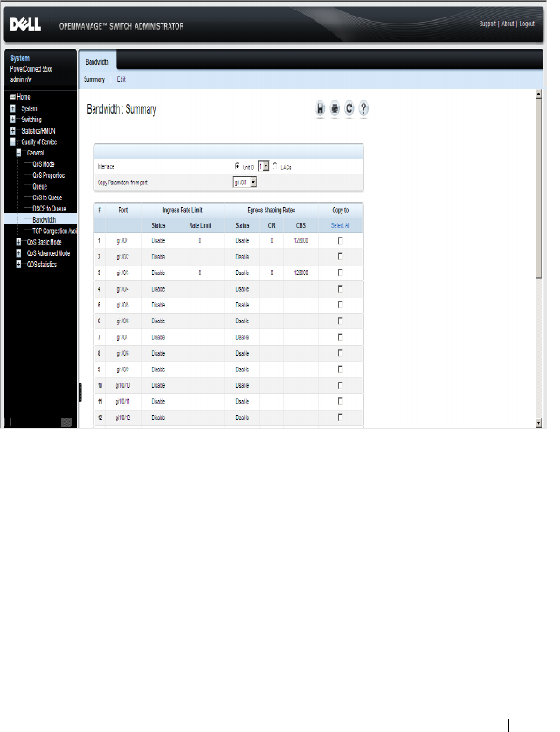Click the CIR column header
The image size is (560, 732).
[272, 225]
